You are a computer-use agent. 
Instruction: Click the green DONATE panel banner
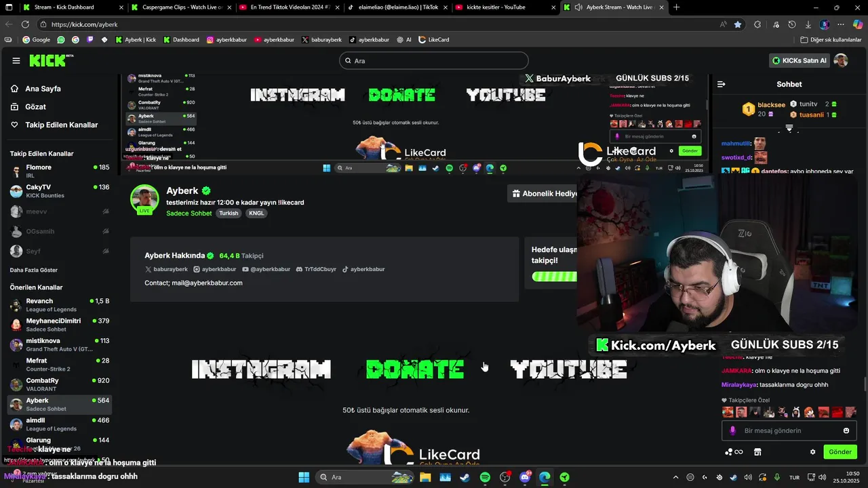pyautogui.click(x=415, y=369)
